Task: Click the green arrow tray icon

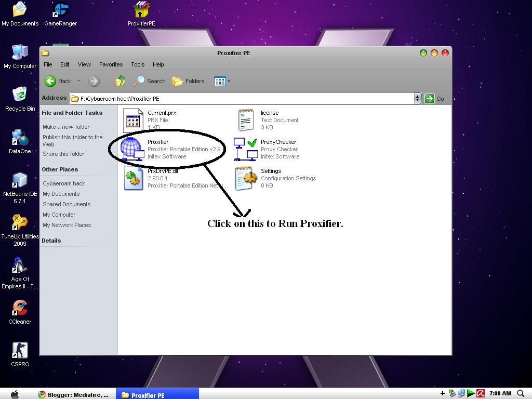Action: coord(471,394)
